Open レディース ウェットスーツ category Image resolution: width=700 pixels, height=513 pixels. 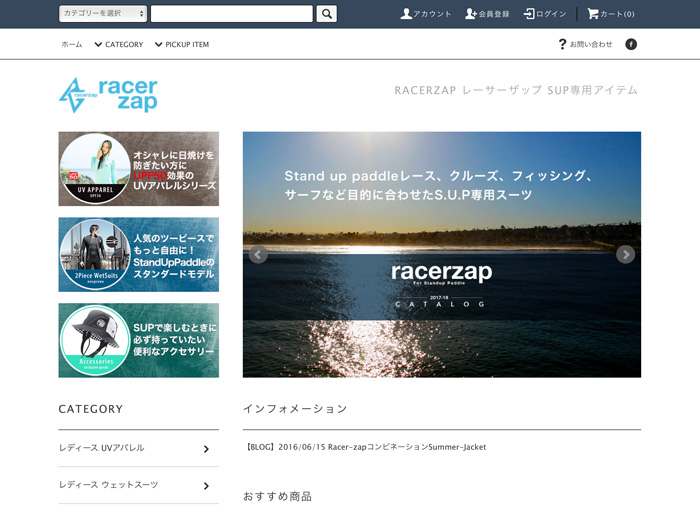[x=138, y=485]
